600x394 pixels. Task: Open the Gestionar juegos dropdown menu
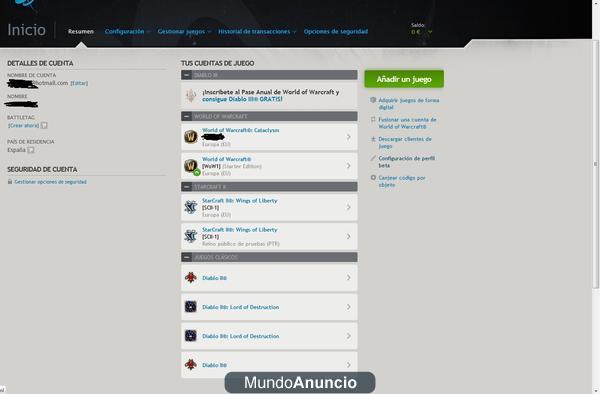coord(184,31)
